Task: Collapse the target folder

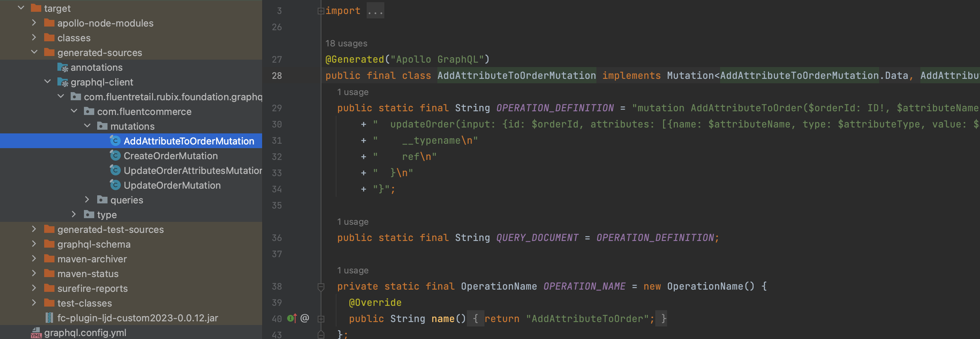Action: pos(21,8)
